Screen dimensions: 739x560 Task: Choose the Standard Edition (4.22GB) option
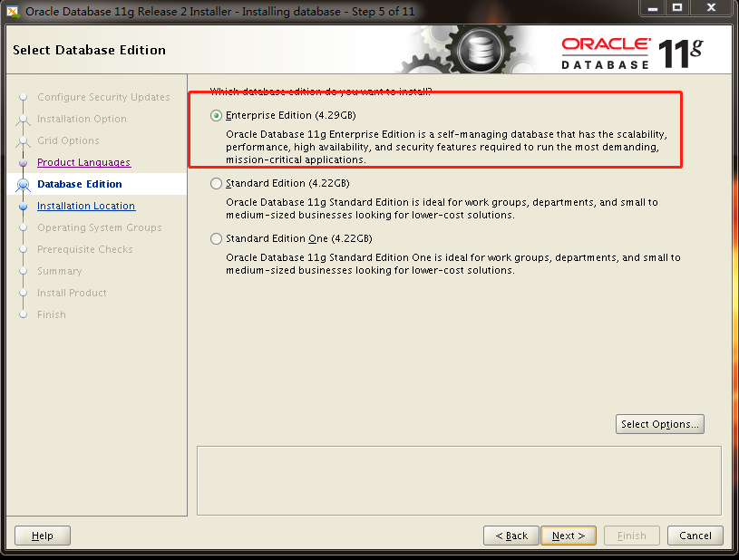(x=216, y=183)
